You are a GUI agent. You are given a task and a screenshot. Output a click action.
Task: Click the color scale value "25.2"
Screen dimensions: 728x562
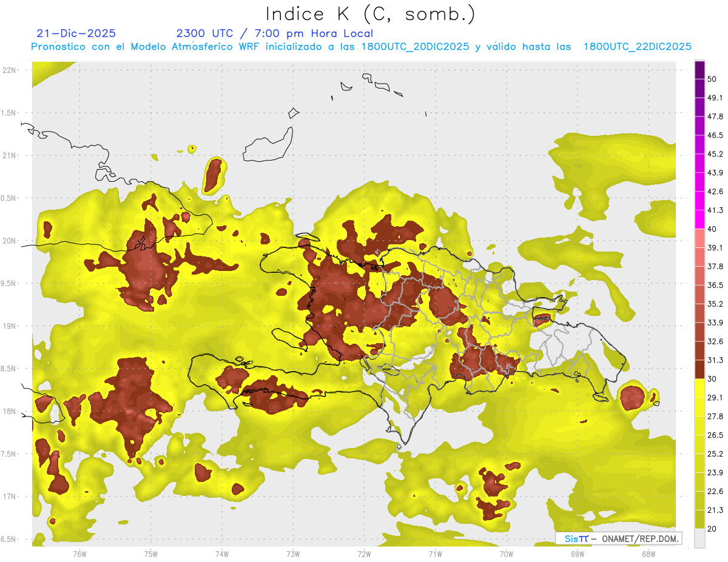pyautogui.click(x=715, y=453)
